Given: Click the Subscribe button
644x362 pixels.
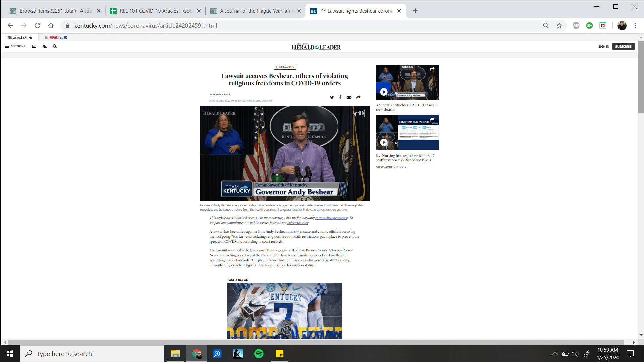Looking at the screenshot, I should (623, 46).
